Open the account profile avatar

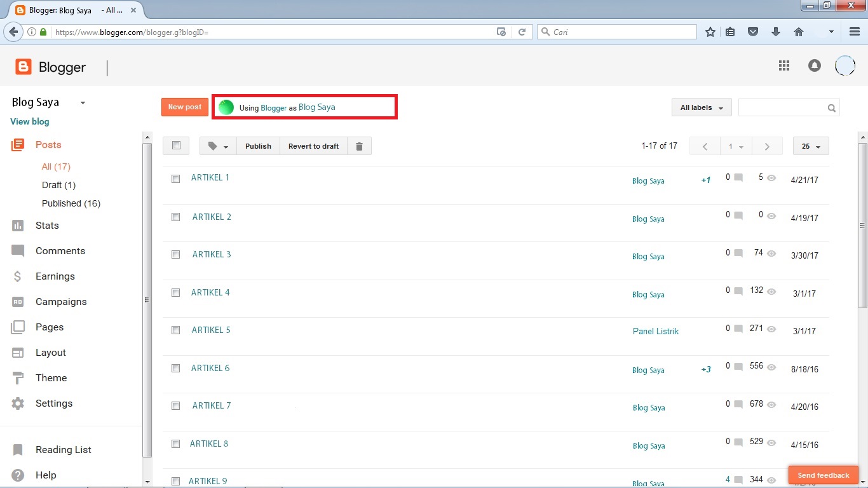point(844,65)
